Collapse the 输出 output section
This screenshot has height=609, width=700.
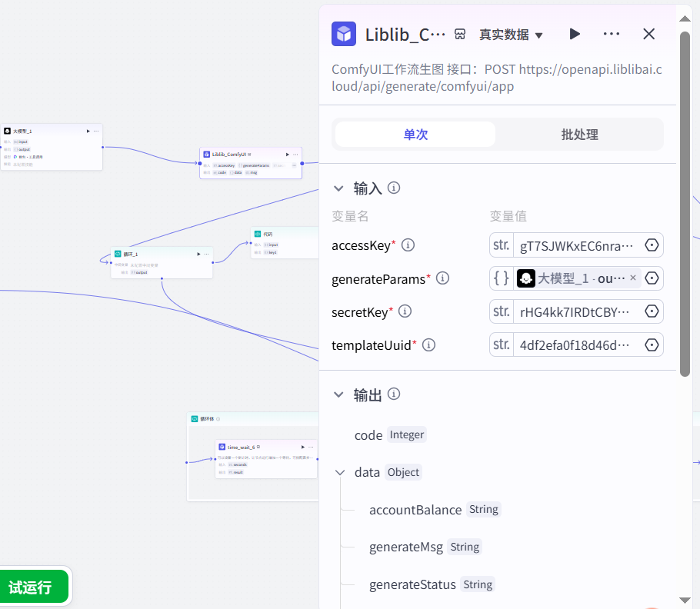[x=338, y=394]
